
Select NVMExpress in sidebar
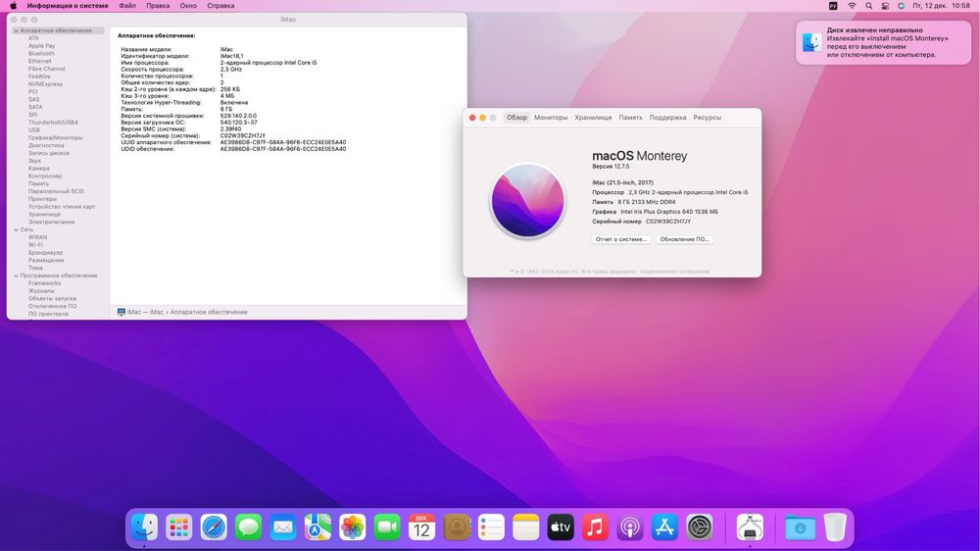[x=45, y=84]
